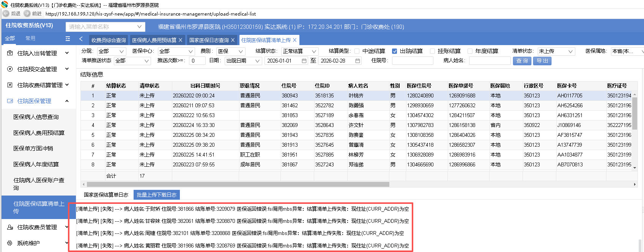Screen dimensions: 644x252
Task: Click the 查询 button
Action: coord(522,61)
